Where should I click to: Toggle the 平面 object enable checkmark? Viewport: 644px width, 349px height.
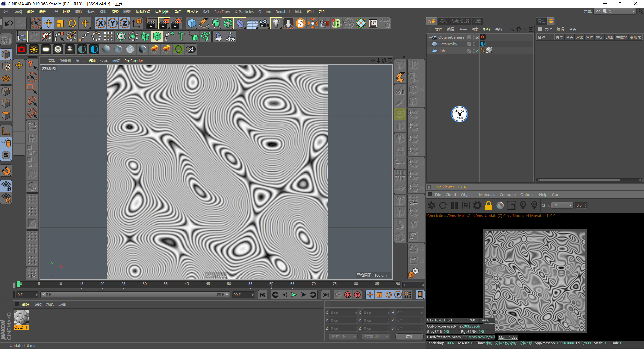click(477, 51)
